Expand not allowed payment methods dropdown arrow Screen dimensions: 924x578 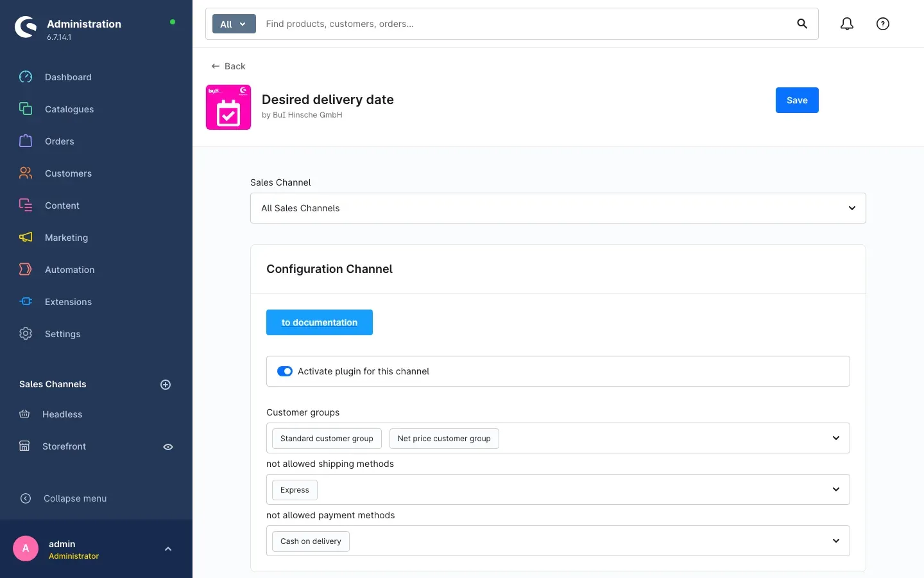836,541
